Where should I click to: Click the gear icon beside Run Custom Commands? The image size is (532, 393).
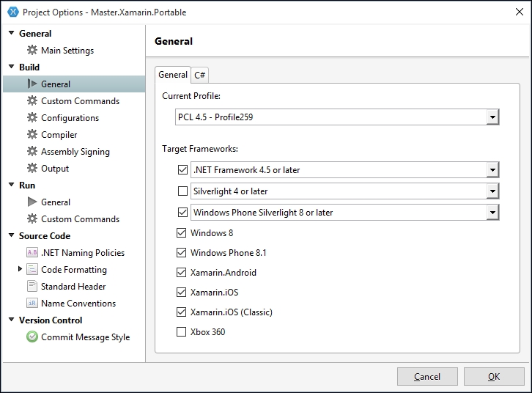pyautogui.click(x=32, y=218)
